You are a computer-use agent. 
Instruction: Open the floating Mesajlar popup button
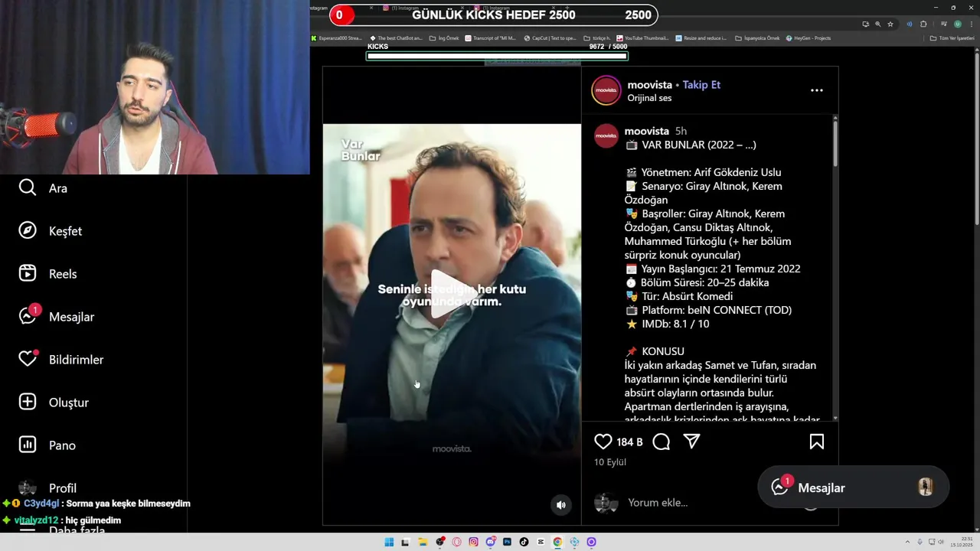click(x=853, y=487)
